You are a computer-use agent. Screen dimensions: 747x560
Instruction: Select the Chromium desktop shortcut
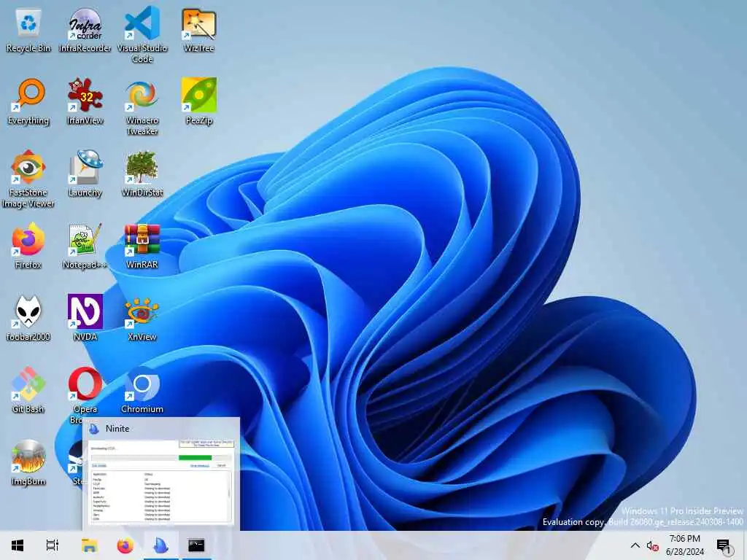[142, 391]
